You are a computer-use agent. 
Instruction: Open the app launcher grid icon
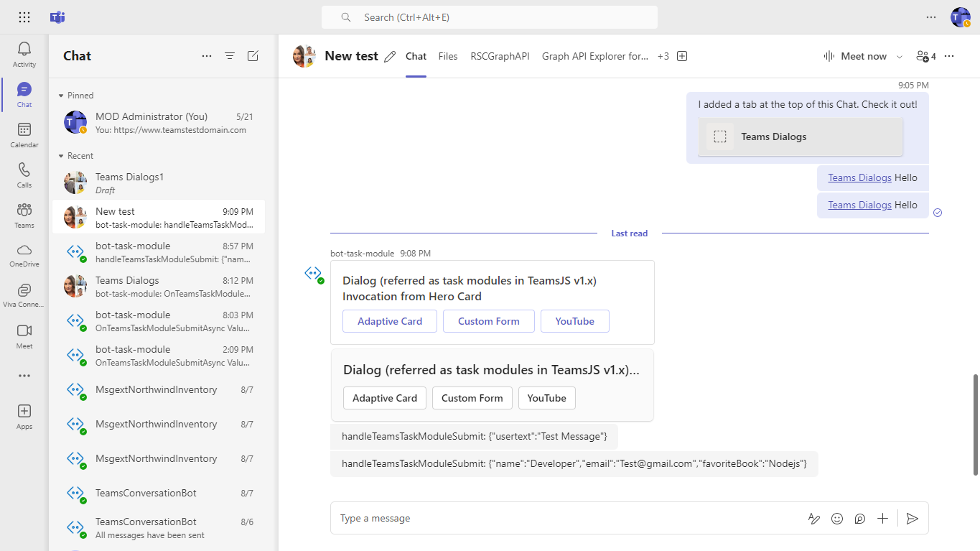point(24,17)
